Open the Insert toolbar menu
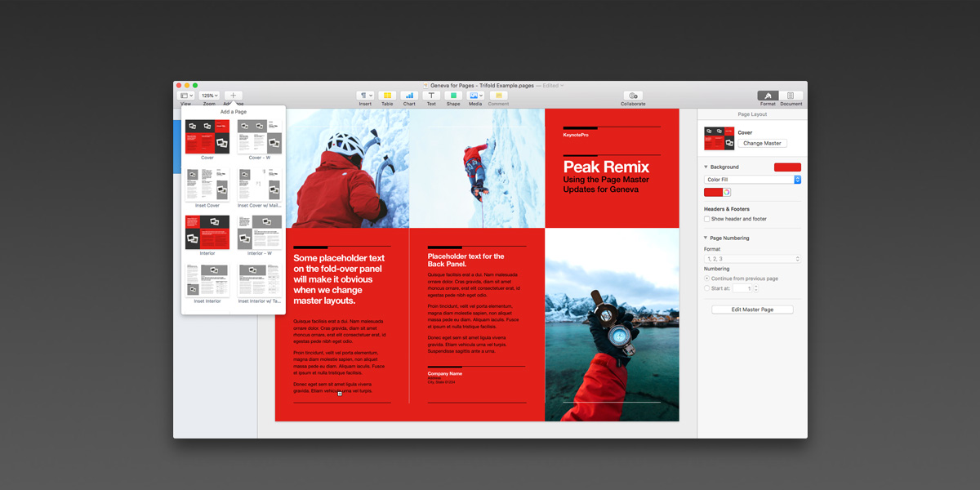 click(x=365, y=96)
